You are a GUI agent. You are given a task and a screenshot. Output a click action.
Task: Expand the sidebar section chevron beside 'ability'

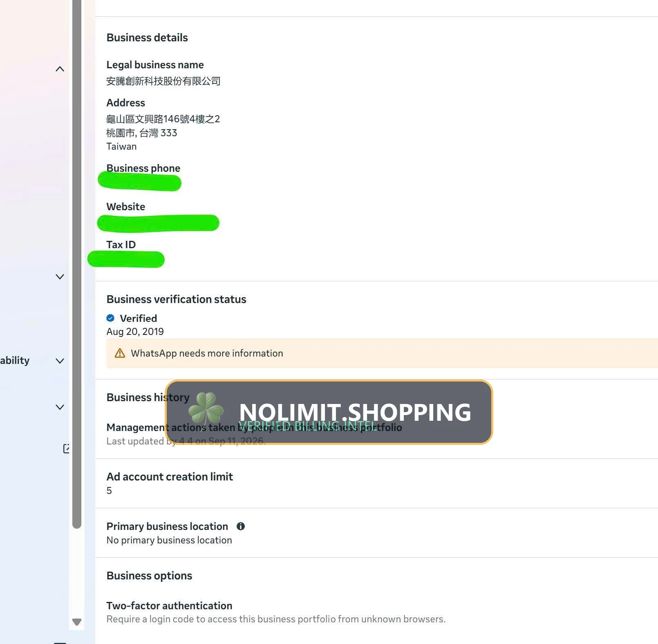click(x=60, y=361)
